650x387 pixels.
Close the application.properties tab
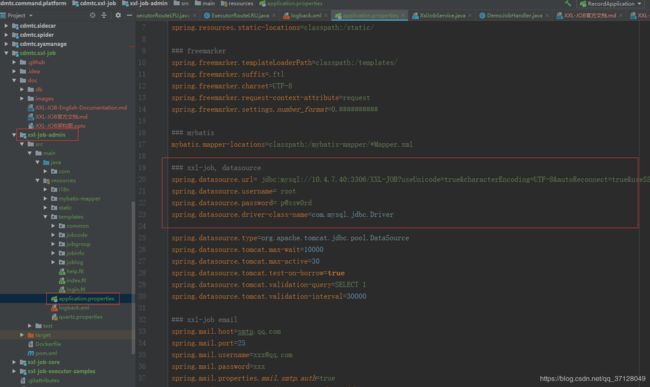point(403,16)
